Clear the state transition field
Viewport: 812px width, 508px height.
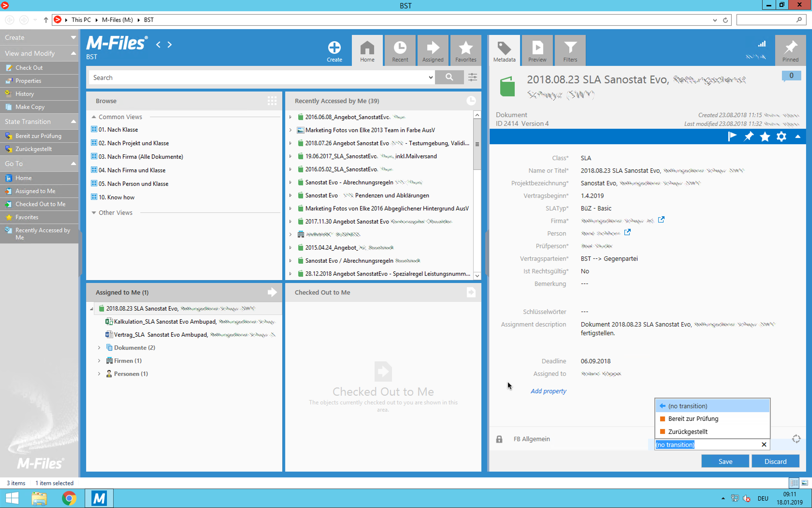point(764,445)
